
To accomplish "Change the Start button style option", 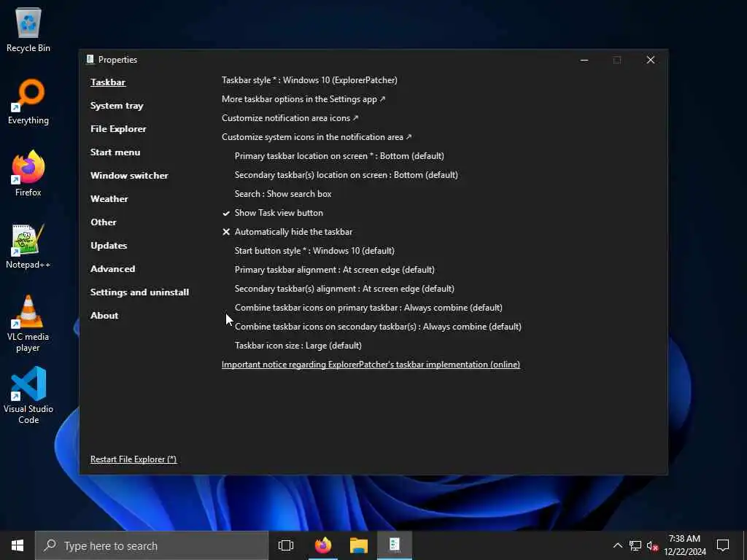I will pos(314,251).
